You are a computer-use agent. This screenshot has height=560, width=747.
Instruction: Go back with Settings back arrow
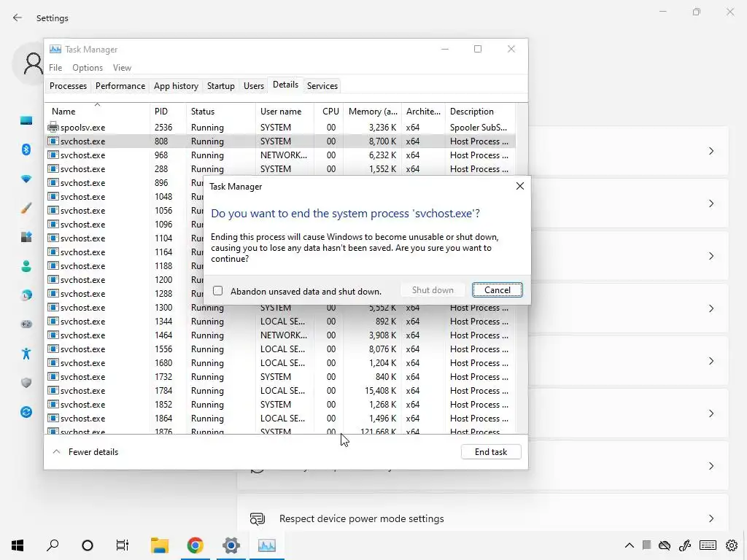coord(18,17)
